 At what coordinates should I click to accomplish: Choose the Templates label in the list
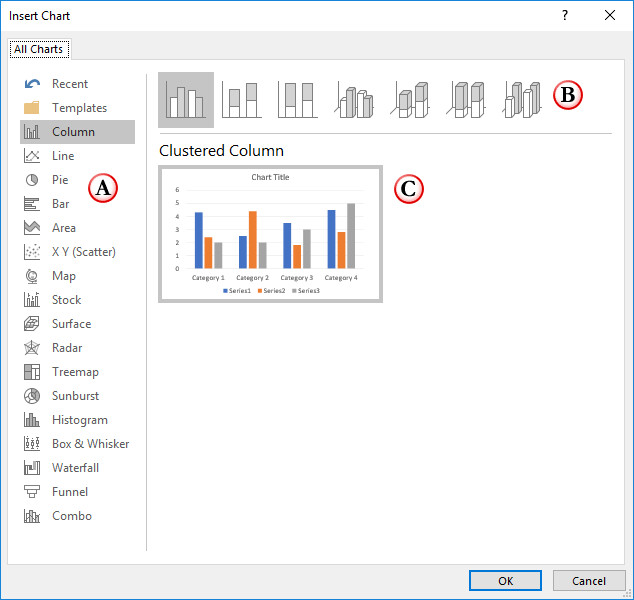click(79, 108)
